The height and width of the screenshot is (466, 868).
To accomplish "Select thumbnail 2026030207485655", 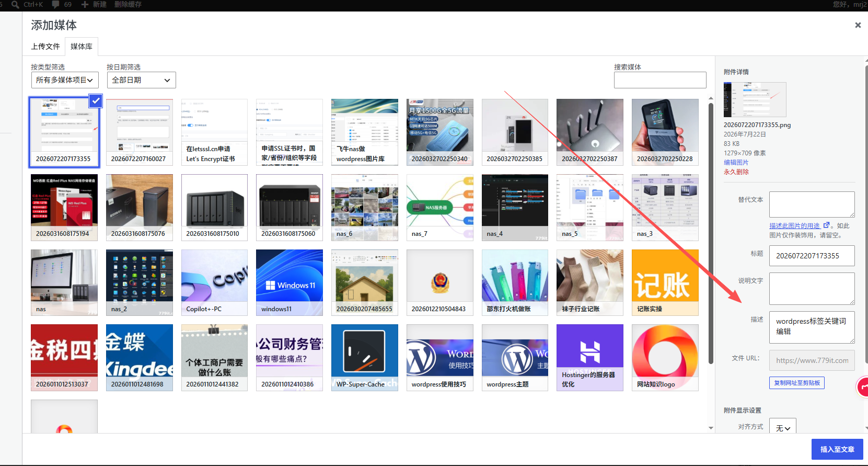I will 365,282.
